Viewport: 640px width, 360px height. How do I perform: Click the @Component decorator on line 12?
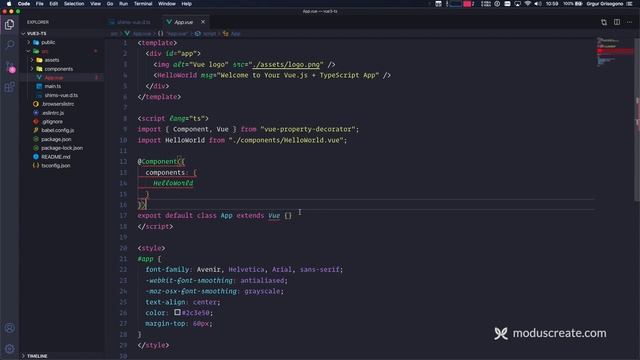[159, 162]
